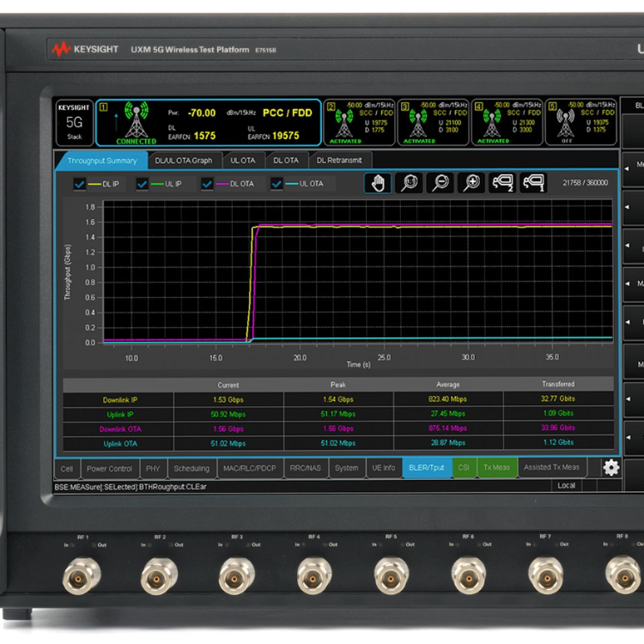Open the RRC/NAS tab
Screen dimensions: 644x644
[305, 468]
